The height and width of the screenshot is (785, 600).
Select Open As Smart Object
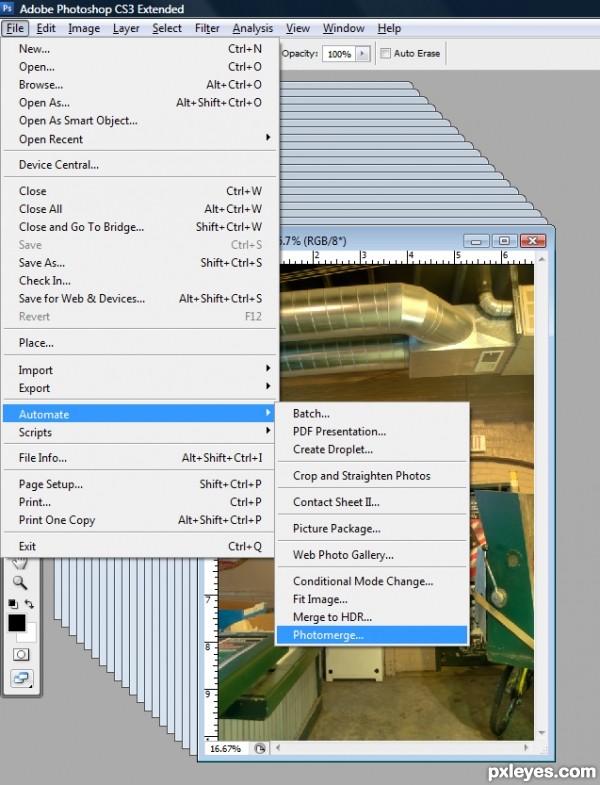[x=139, y=120]
